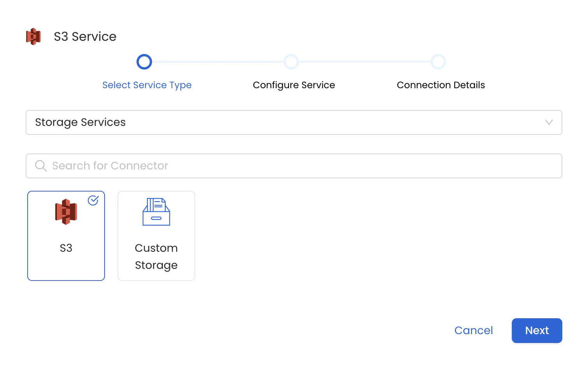Click the checkmark badge on S3 card
588x366 pixels.
coord(93,200)
